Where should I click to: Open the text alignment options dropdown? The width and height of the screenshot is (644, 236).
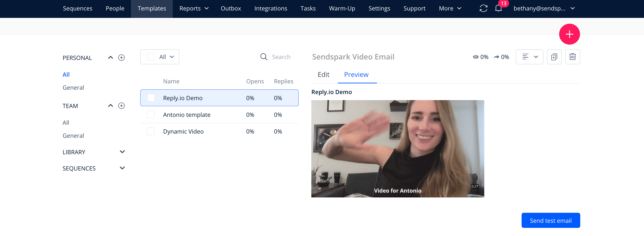click(x=529, y=57)
